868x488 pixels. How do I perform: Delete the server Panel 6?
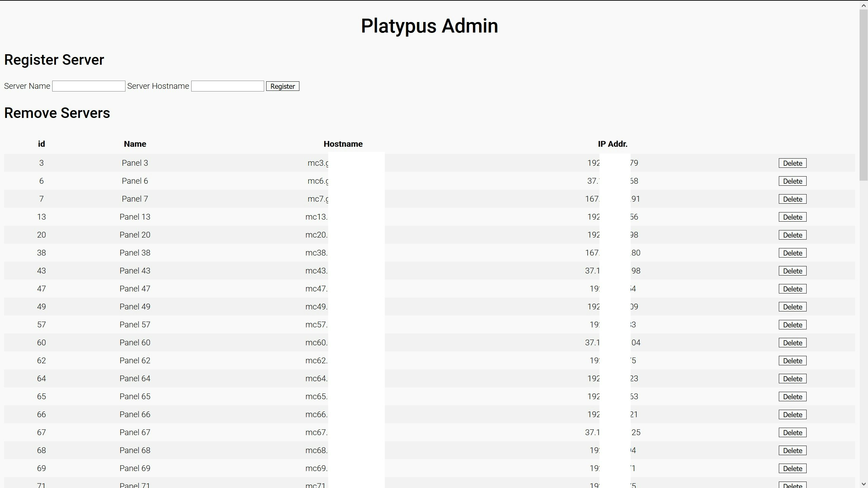click(x=792, y=181)
